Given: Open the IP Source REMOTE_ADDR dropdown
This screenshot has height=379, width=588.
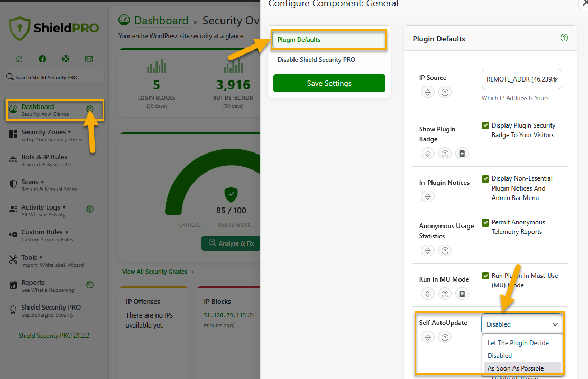Looking at the screenshot, I should (x=521, y=79).
